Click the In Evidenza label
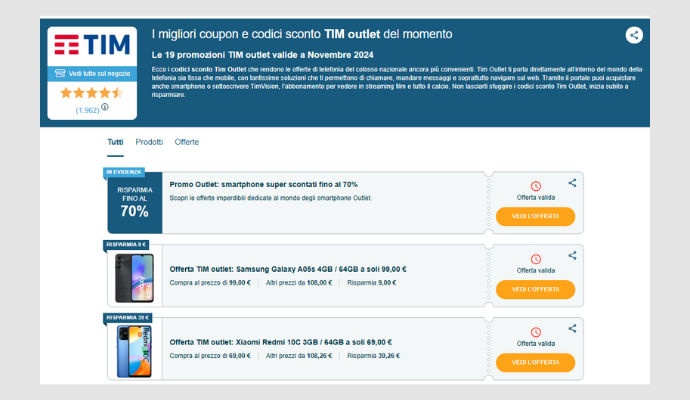Screen dimensions: 690x400 click(x=124, y=172)
